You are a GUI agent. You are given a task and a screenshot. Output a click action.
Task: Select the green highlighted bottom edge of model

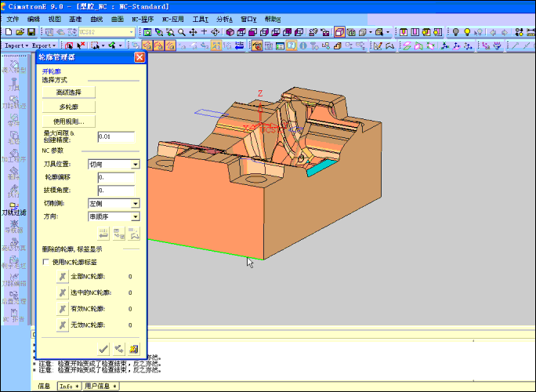205,249
